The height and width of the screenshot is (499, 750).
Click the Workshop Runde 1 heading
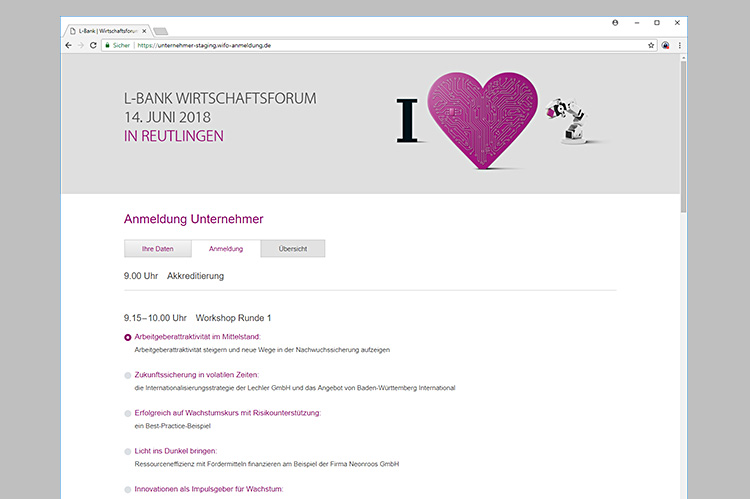pyautogui.click(x=233, y=318)
